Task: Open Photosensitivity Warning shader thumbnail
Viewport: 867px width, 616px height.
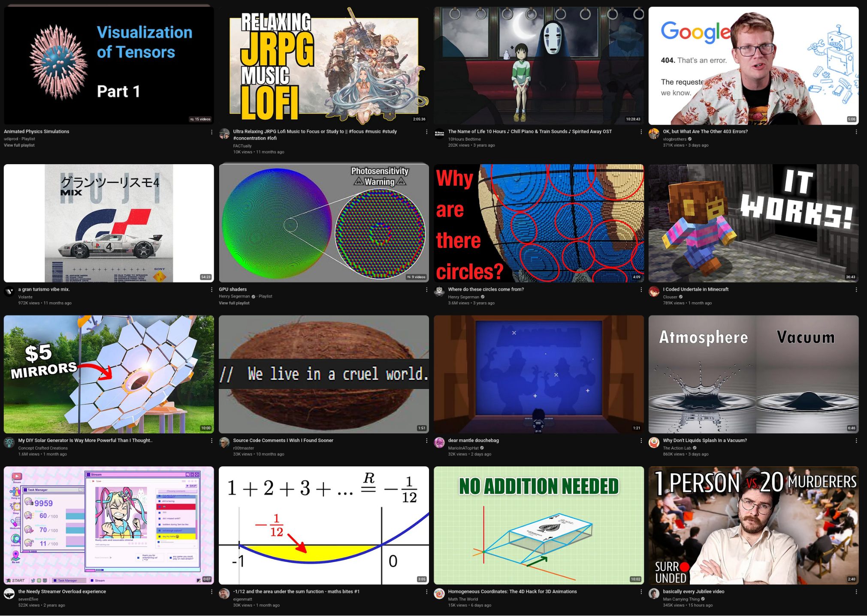Action: coord(324,223)
